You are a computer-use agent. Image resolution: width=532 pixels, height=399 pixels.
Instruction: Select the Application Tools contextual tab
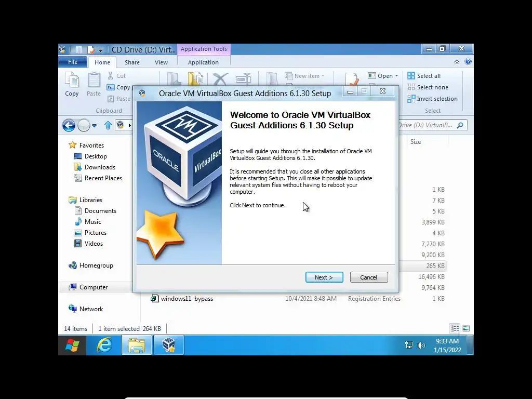[204, 49]
